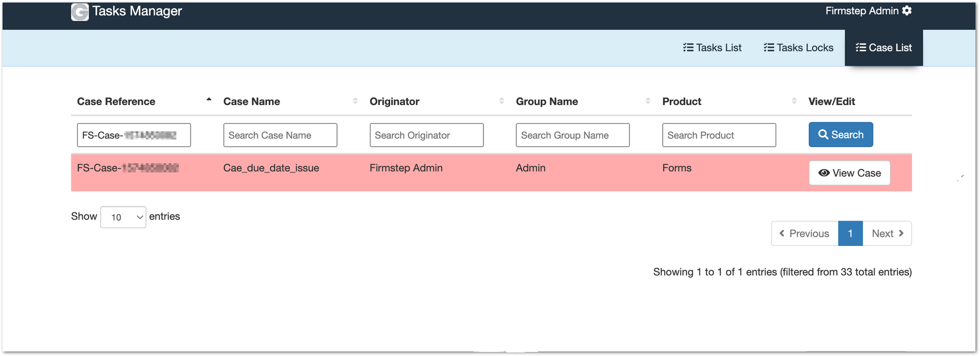Focus the Search Case Name field
980x356 pixels.
(x=280, y=135)
